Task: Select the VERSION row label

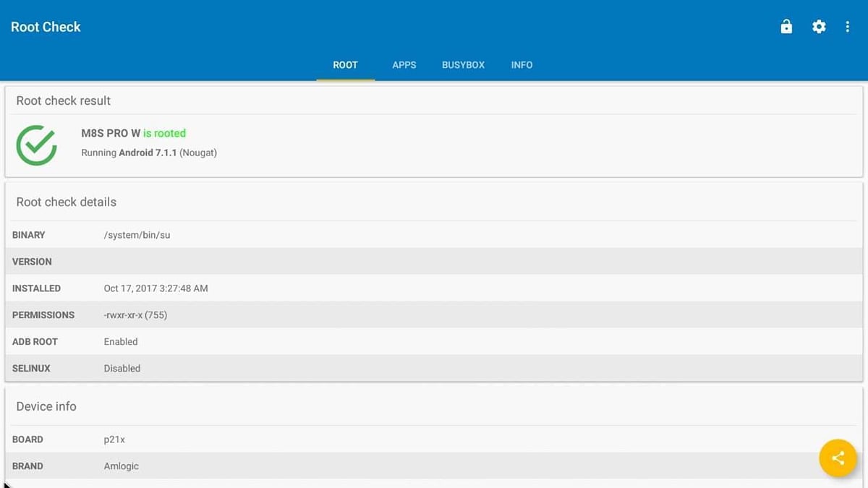Action: coord(32,262)
